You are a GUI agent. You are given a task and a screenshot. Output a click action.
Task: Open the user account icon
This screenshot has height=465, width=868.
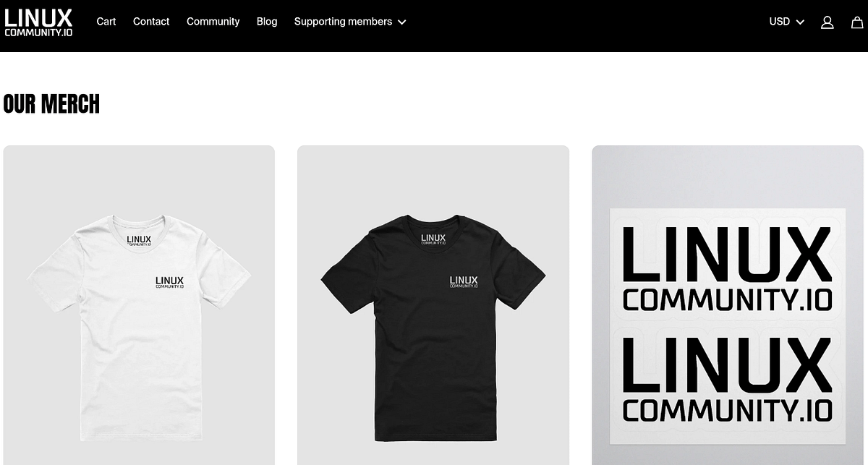point(827,22)
